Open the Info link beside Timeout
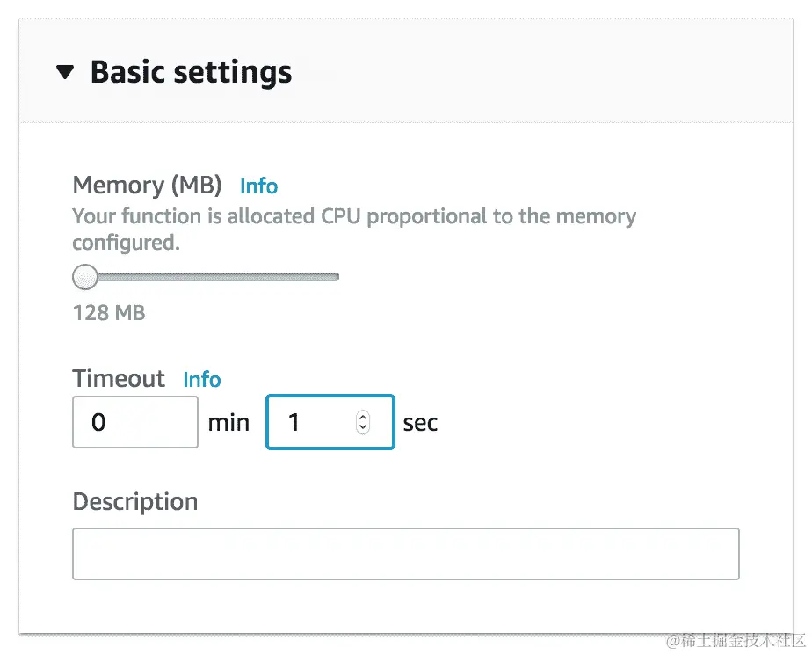Screen dimensions: 812x655 (201, 380)
